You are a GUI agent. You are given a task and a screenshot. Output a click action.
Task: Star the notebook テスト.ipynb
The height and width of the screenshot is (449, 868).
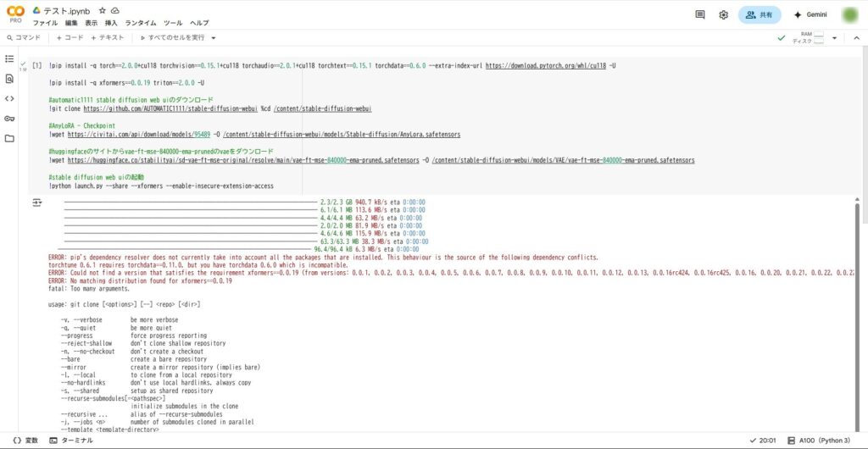[x=103, y=10]
